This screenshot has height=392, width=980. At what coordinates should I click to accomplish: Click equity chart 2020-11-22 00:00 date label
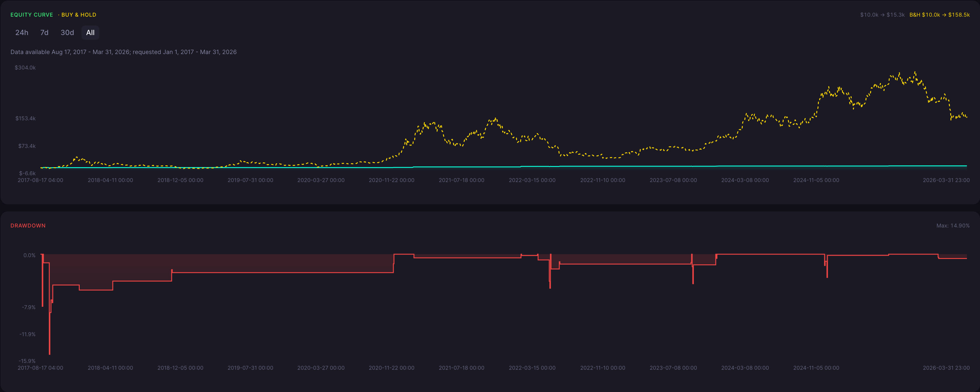(x=392, y=180)
